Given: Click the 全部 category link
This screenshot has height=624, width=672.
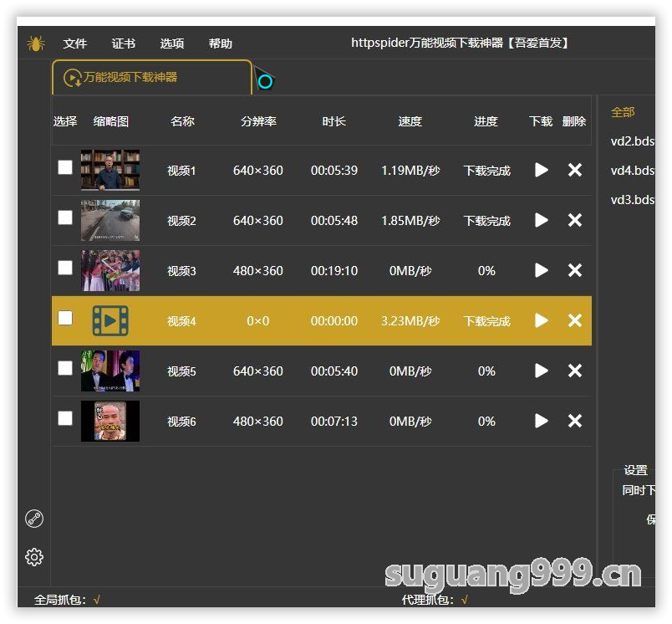Looking at the screenshot, I should click(623, 112).
